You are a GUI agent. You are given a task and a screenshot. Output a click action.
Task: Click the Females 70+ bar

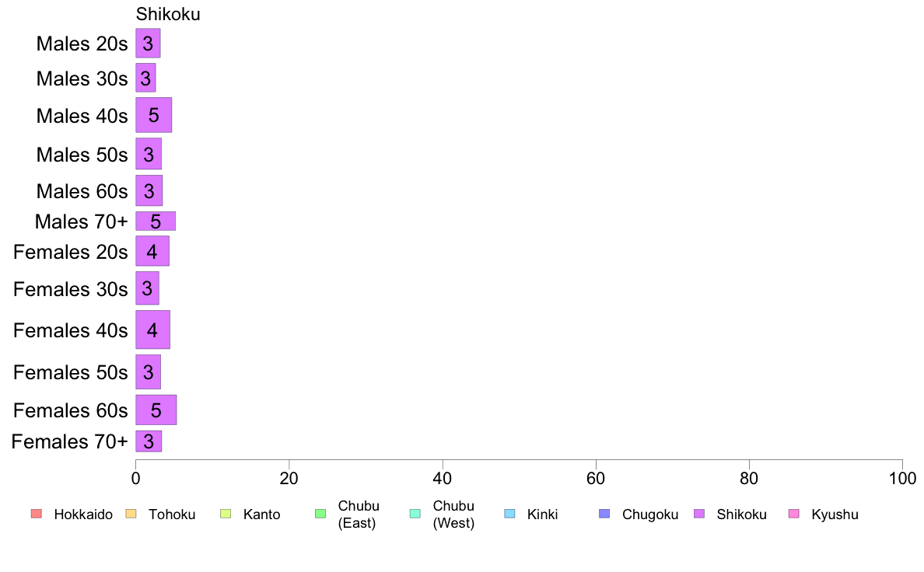[x=149, y=441]
